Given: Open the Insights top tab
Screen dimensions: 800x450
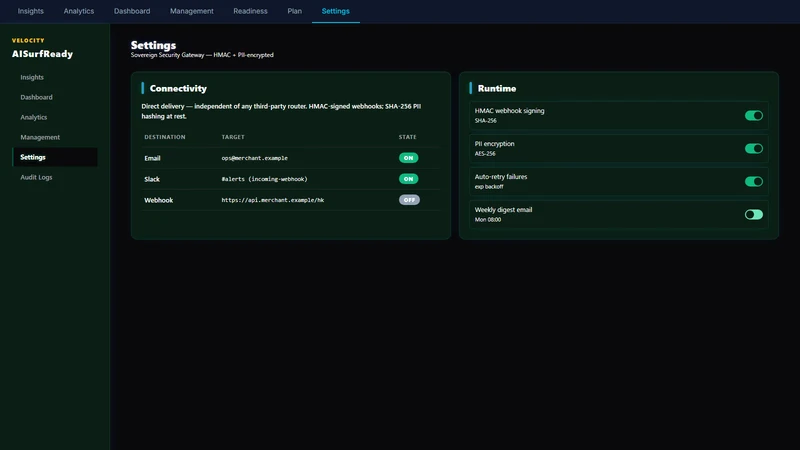Looking at the screenshot, I should point(31,11).
